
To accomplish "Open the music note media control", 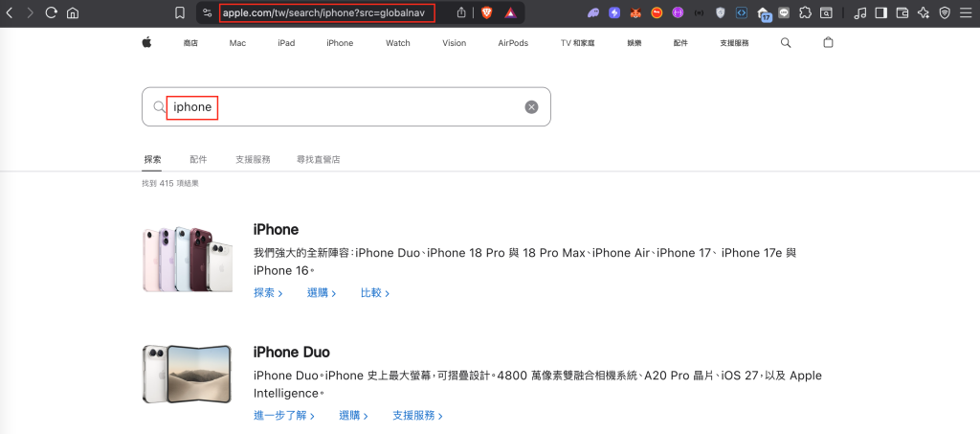I will pyautogui.click(x=860, y=12).
